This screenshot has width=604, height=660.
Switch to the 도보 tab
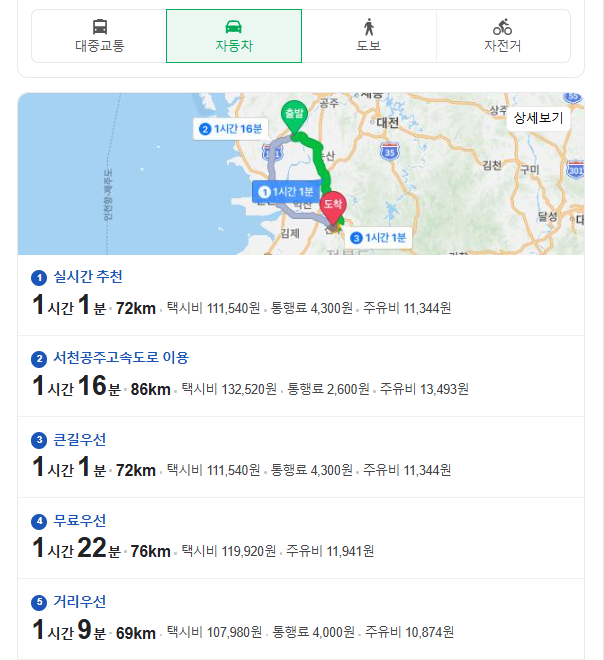point(369,36)
